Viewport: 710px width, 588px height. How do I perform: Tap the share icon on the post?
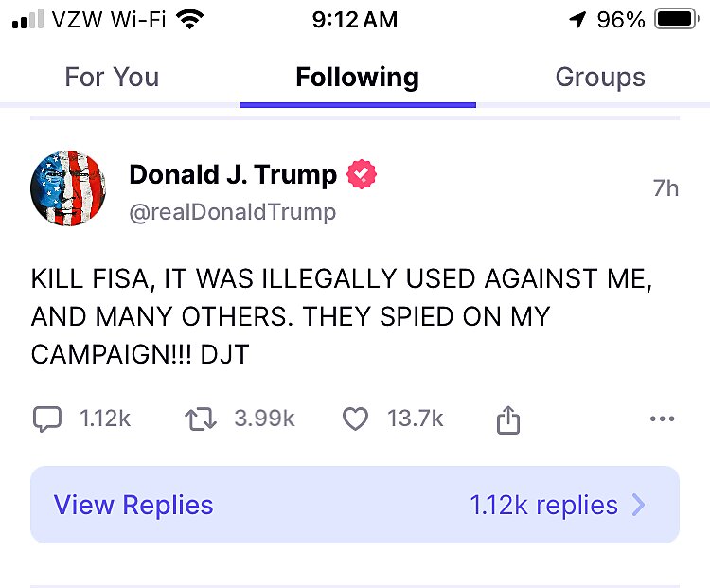click(x=508, y=419)
